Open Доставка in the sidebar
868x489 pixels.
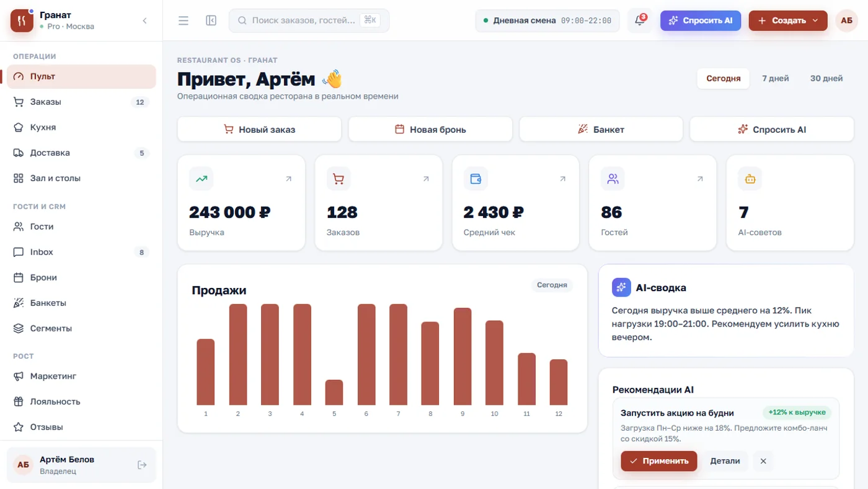[x=81, y=153]
